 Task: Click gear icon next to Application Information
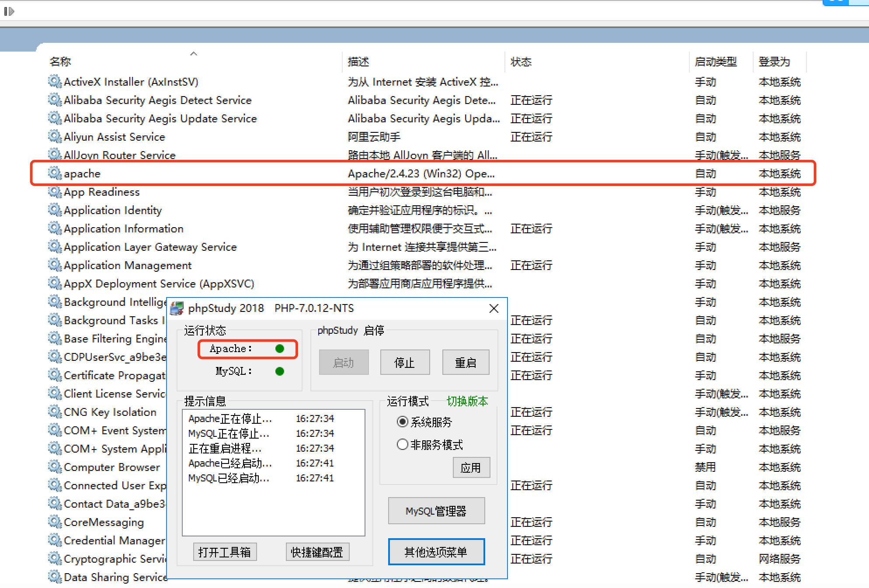55,228
